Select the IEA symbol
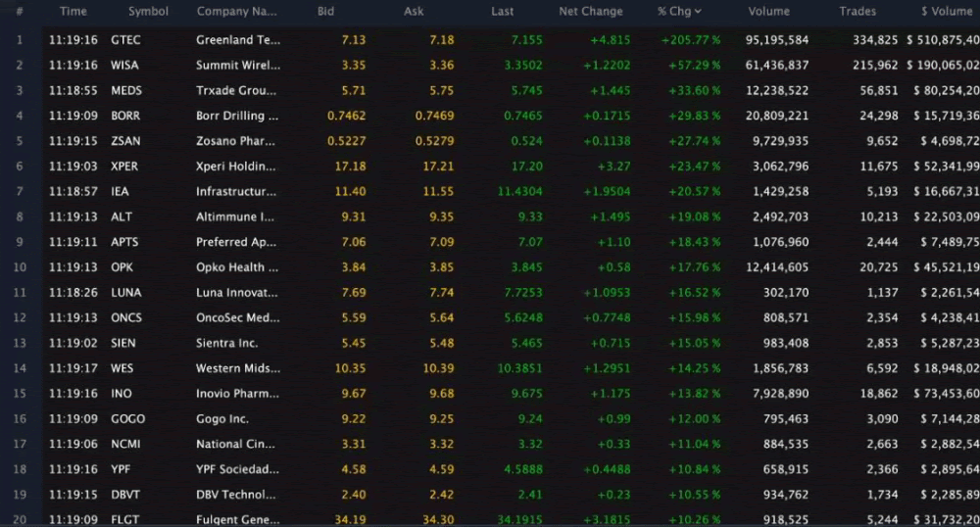 (120, 192)
